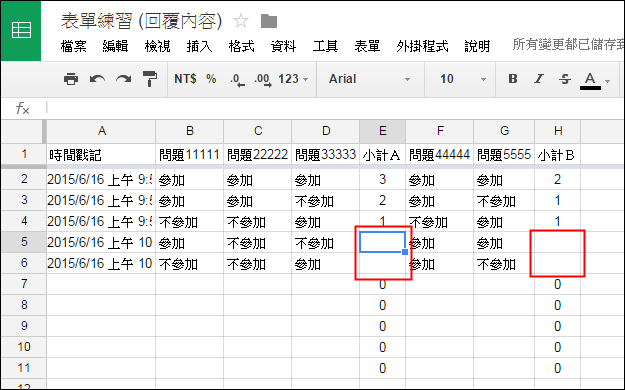This screenshot has height=390, width=625.
Task: Open the 表單 menu
Action: pos(367,46)
